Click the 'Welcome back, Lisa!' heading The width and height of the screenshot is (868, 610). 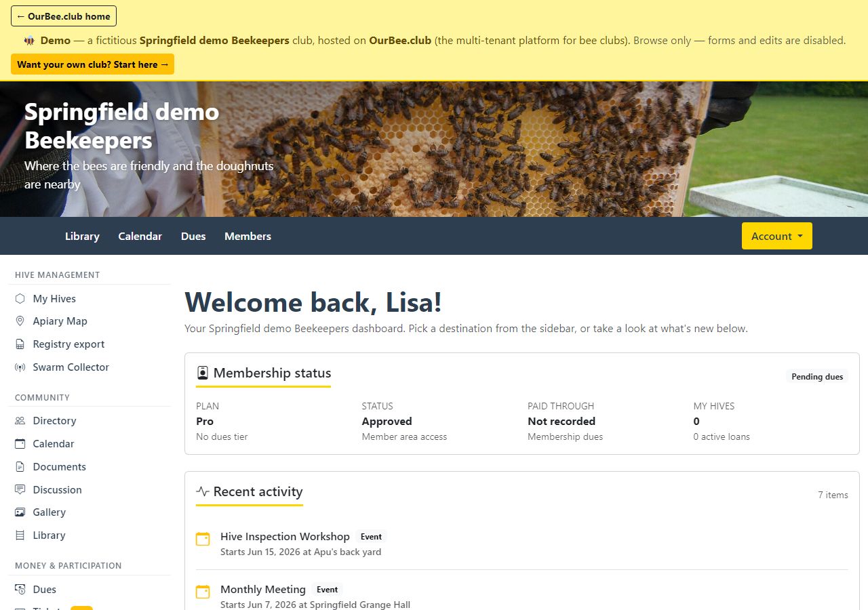313,302
